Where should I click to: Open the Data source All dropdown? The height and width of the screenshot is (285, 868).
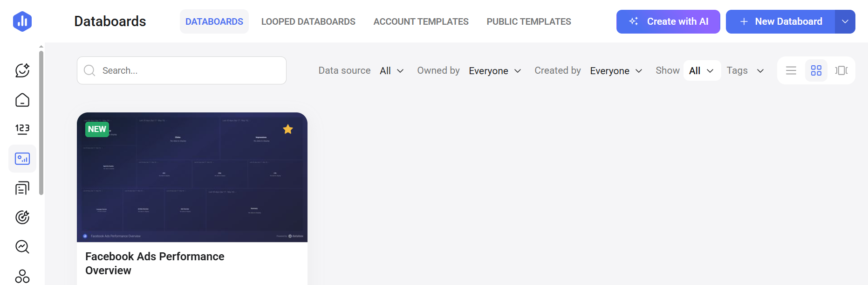tap(391, 71)
